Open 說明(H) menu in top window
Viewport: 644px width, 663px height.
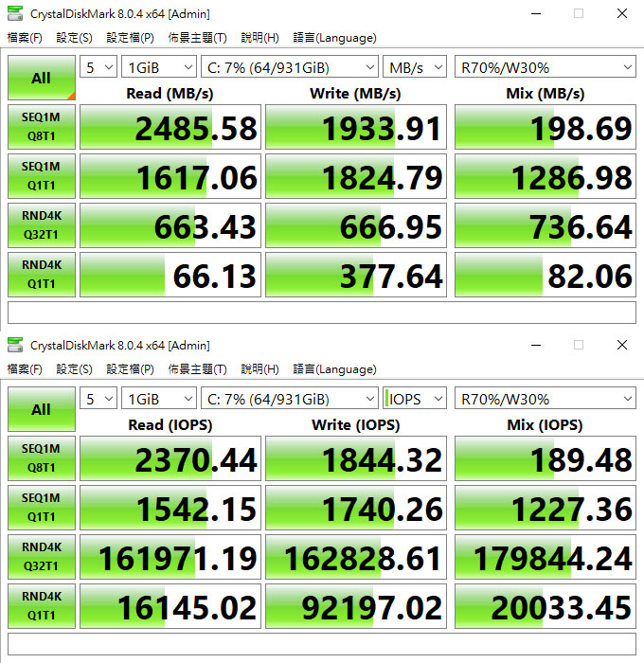point(259,38)
